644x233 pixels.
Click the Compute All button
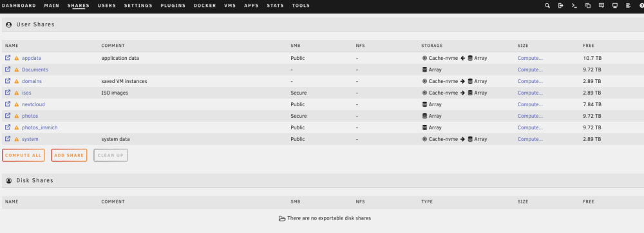[23, 155]
